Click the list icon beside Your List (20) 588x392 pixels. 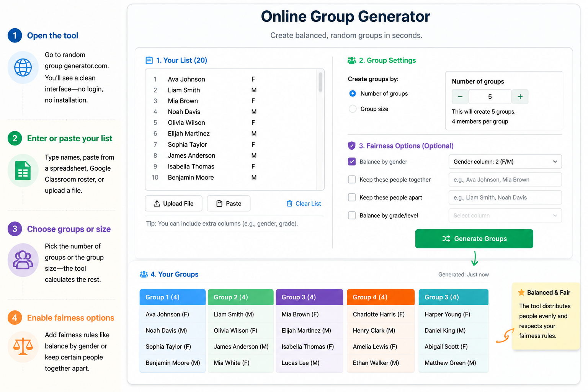[x=149, y=60]
